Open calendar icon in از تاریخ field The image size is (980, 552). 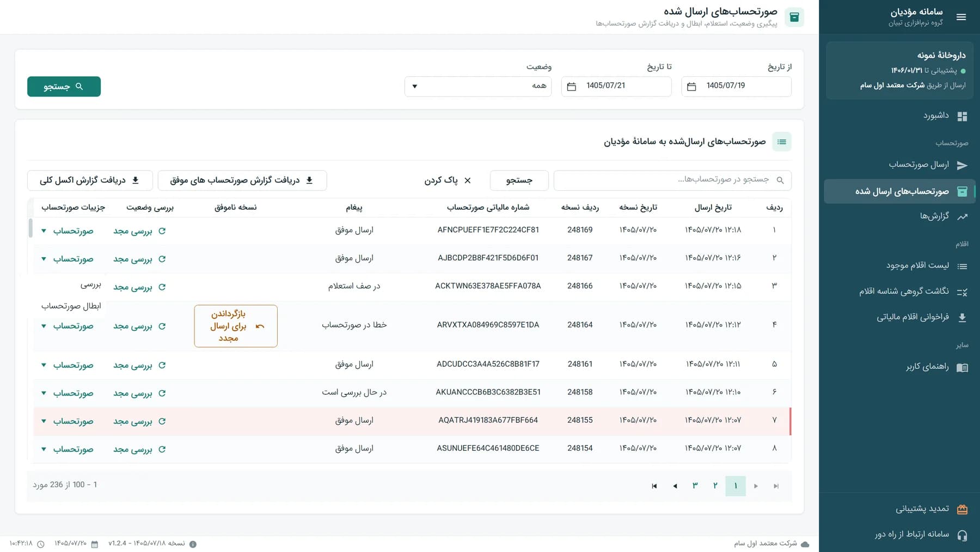[691, 87]
